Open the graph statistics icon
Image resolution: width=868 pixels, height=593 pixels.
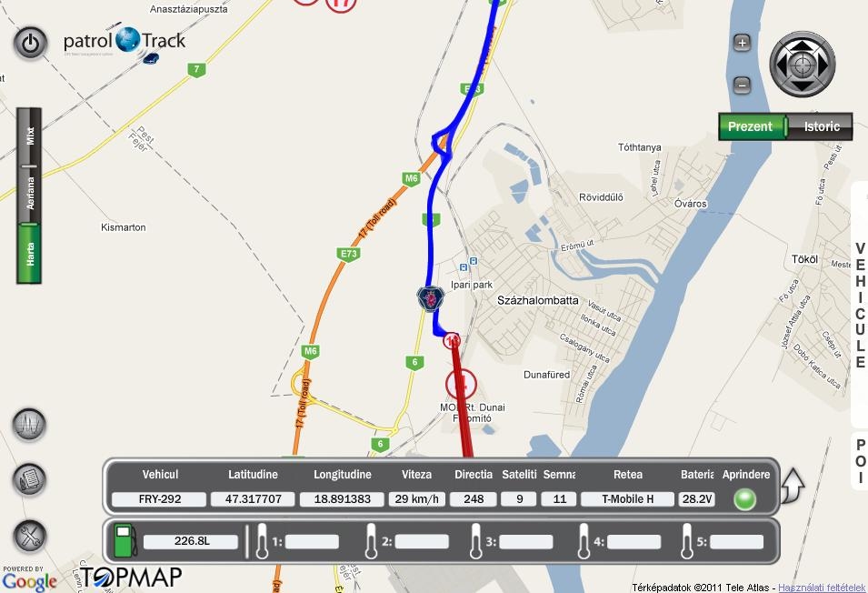coord(29,425)
